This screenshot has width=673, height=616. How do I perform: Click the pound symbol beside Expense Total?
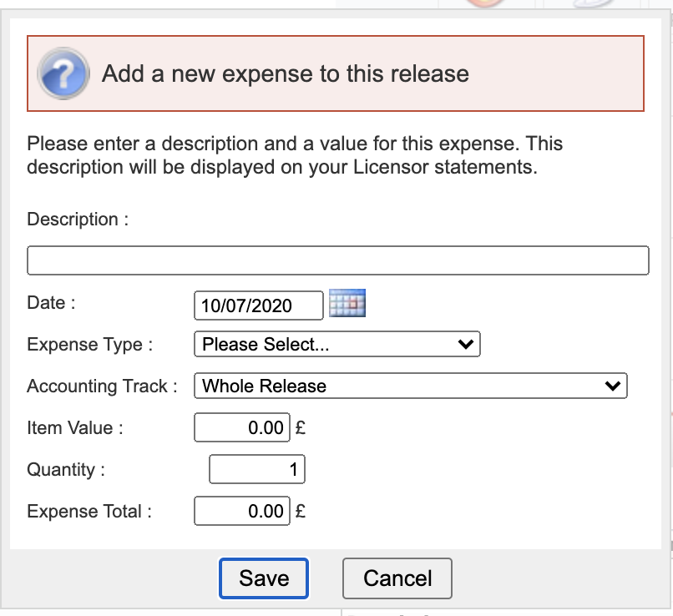tap(301, 512)
